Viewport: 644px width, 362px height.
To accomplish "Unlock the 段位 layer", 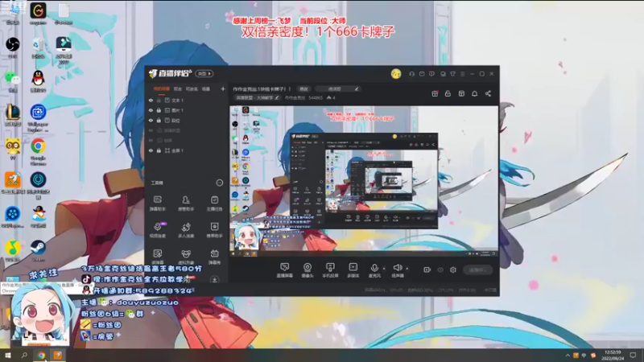I will pyautogui.click(x=159, y=120).
